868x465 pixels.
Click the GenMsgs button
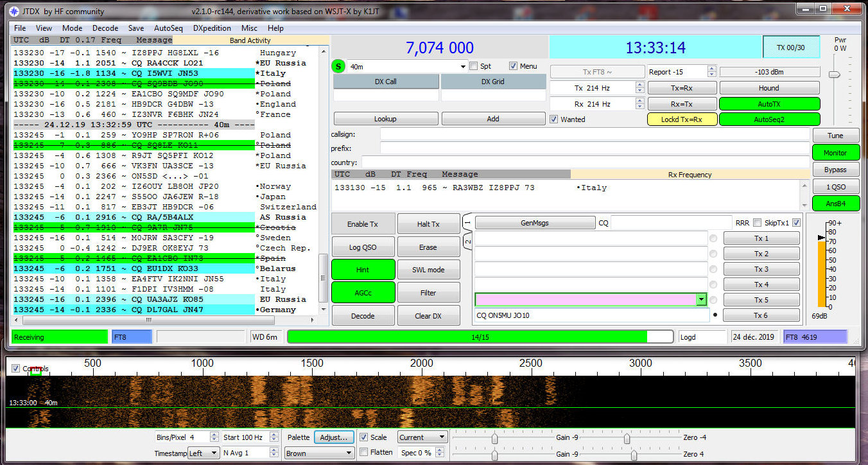[535, 223]
